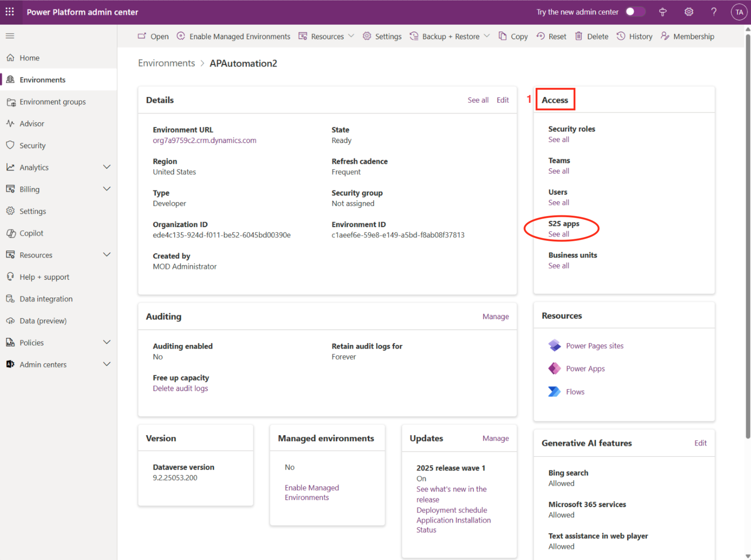The height and width of the screenshot is (560, 751).
Task: Click See all under Users
Action: (558, 203)
